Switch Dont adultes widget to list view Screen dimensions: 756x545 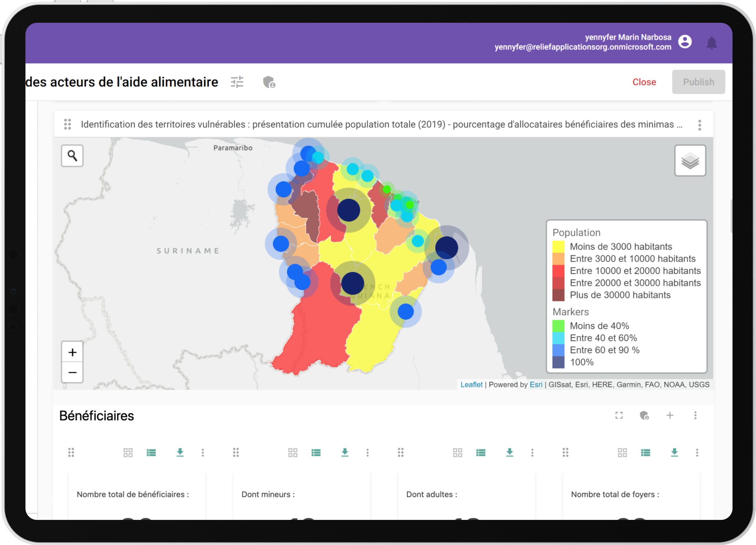(480, 453)
